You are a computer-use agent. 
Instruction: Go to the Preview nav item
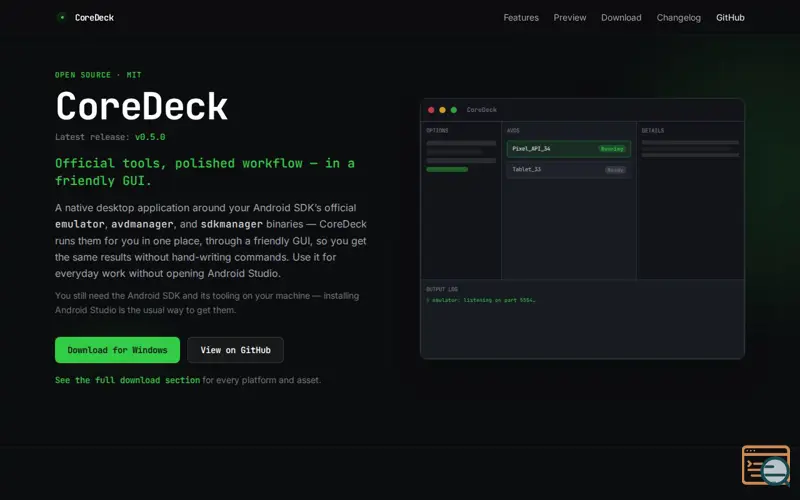point(570,17)
